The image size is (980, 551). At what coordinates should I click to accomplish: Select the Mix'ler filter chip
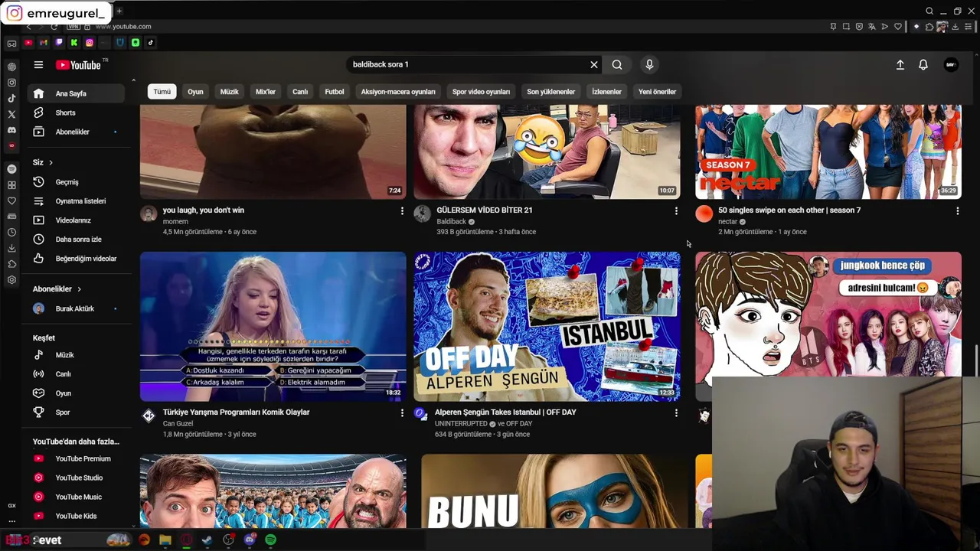266,92
